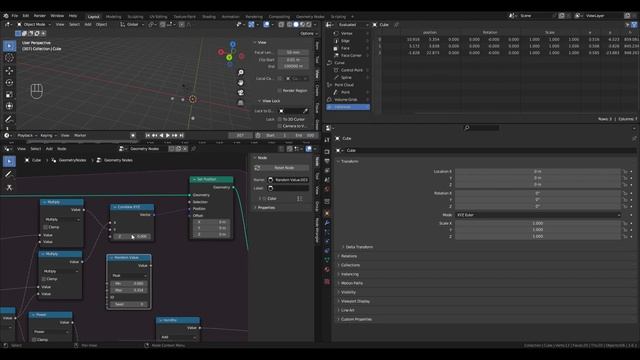This screenshot has width=640, height=360.
Task: Toggle the Render Region checkbox
Action: pos(280,91)
